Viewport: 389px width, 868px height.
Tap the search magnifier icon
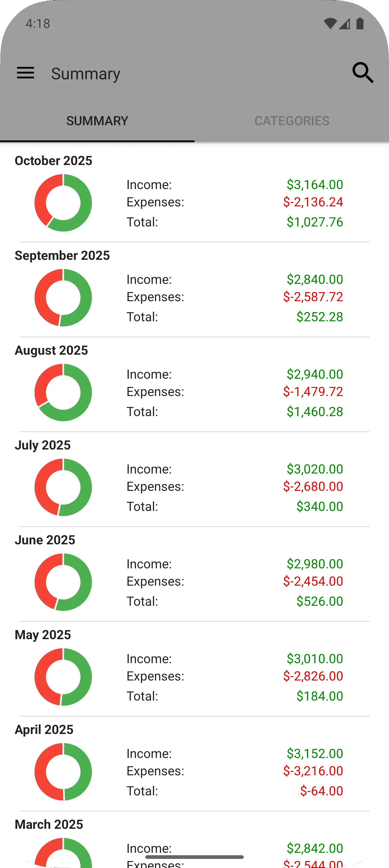pos(363,73)
